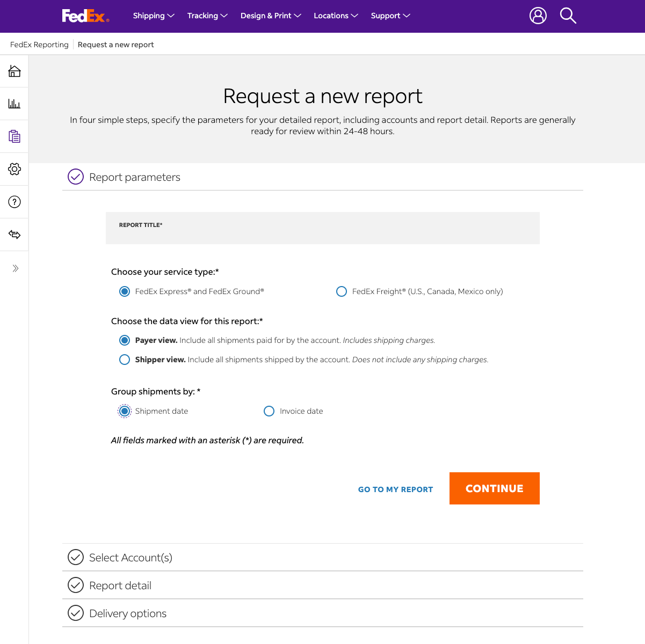
Task: Group shipments by Shipment date
Action: [125, 411]
